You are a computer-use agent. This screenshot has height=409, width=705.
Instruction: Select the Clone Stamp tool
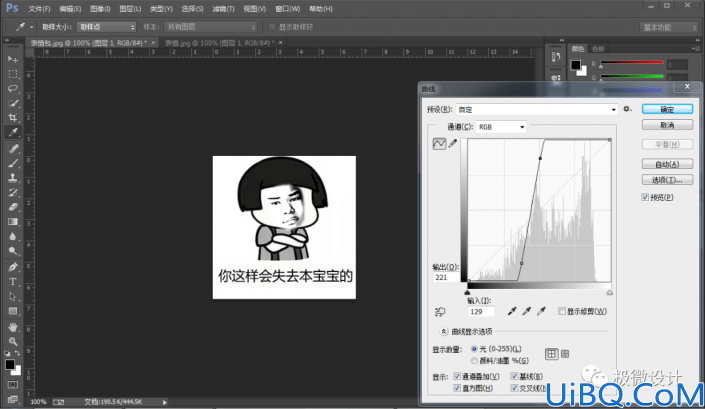pos(13,178)
